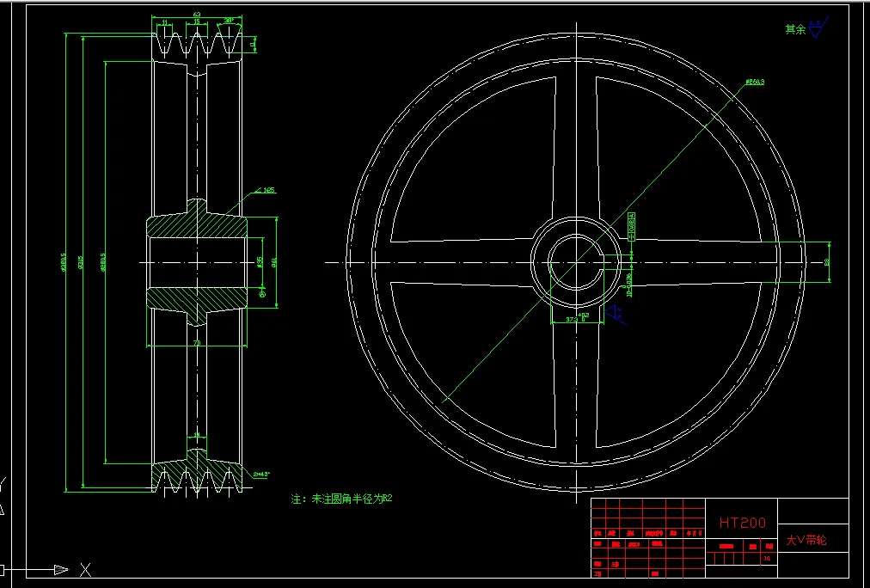Click the blue datum triangle symbol
Image resolution: width=870 pixels, height=588 pixels.
click(x=614, y=314)
